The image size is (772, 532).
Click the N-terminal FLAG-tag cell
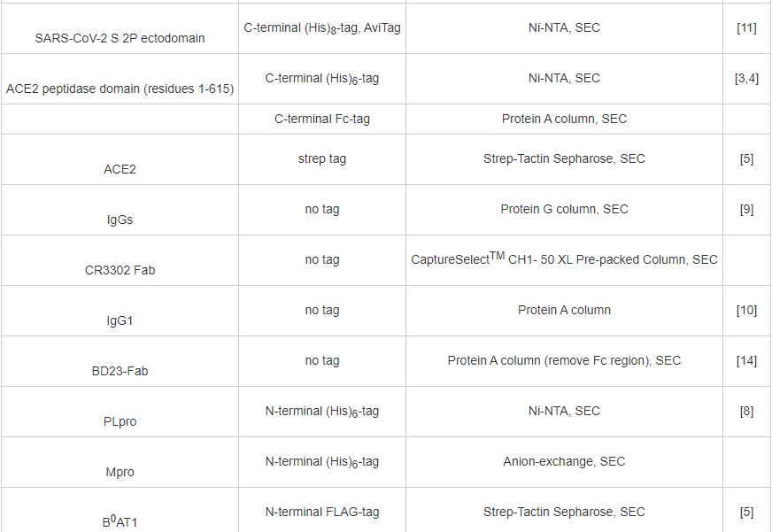coord(322,512)
